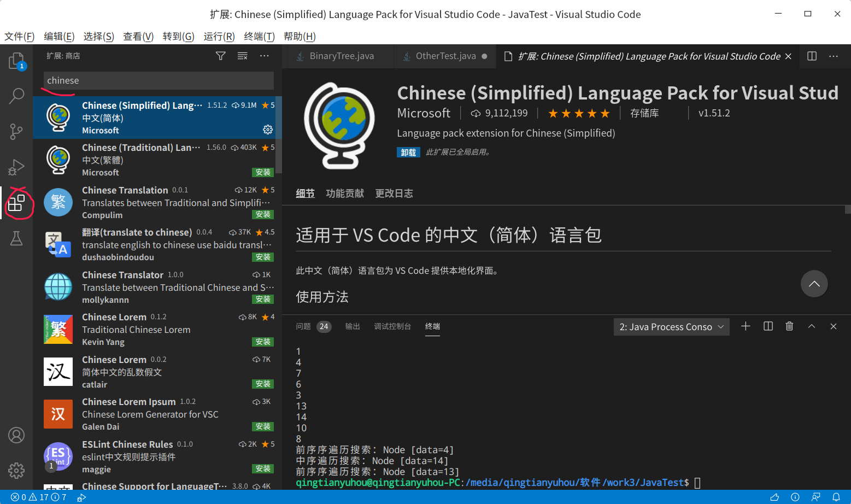
Task: Install Chinese Lorem Ipsum by Galen Dai
Action: pos(263,426)
